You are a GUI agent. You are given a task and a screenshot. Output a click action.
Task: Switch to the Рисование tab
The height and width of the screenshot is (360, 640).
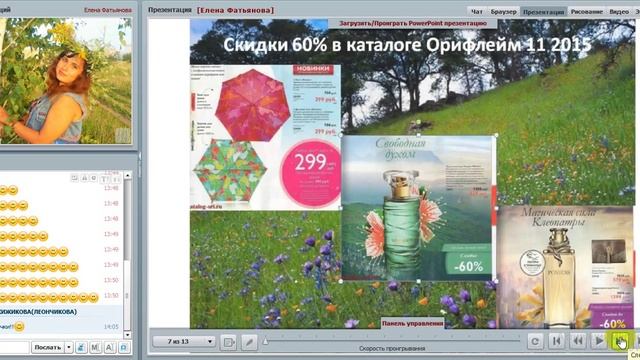[x=587, y=11]
